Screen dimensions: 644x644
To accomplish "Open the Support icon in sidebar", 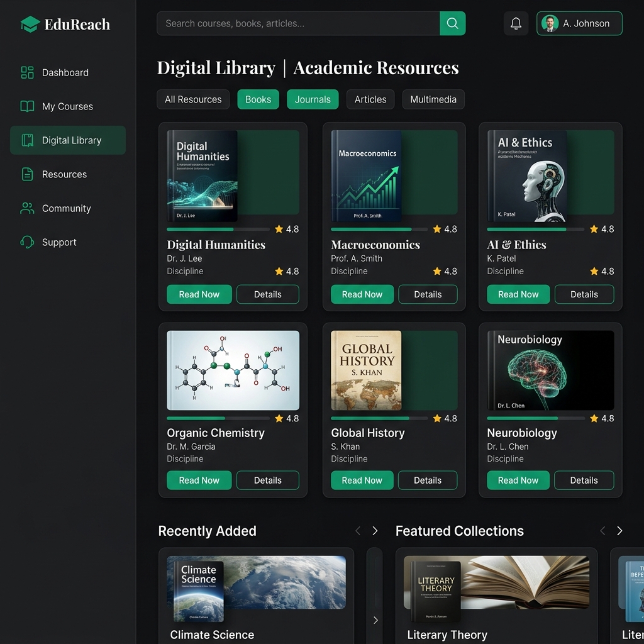I will (26, 242).
